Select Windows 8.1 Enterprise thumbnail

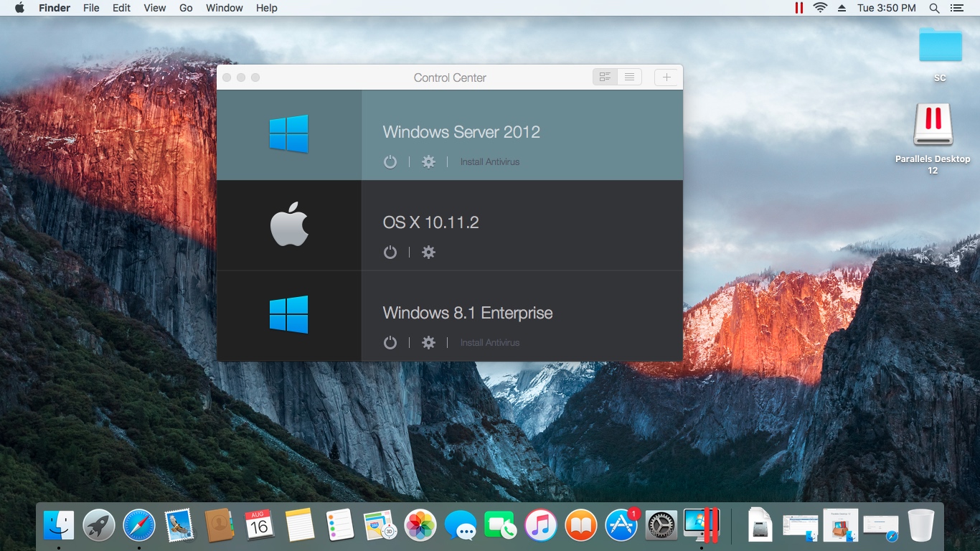click(289, 316)
